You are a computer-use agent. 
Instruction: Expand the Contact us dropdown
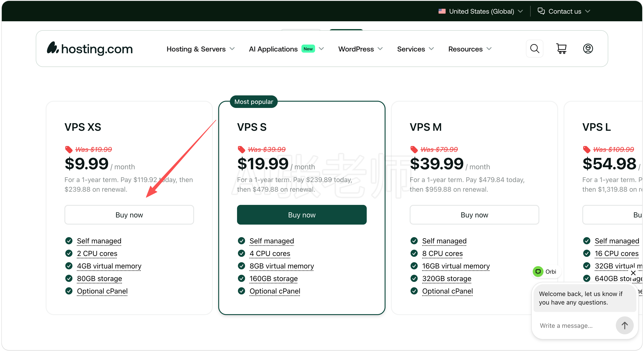click(587, 11)
